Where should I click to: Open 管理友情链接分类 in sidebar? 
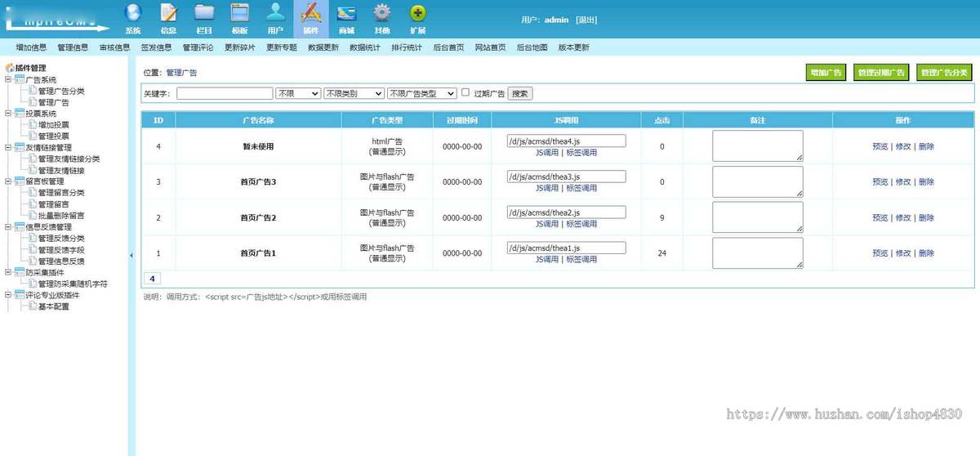69,159
